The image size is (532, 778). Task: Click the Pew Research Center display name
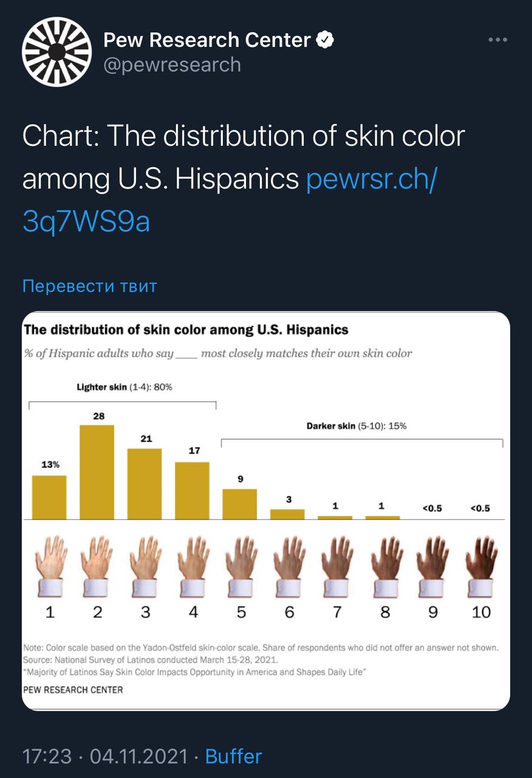(x=207, y=40)
